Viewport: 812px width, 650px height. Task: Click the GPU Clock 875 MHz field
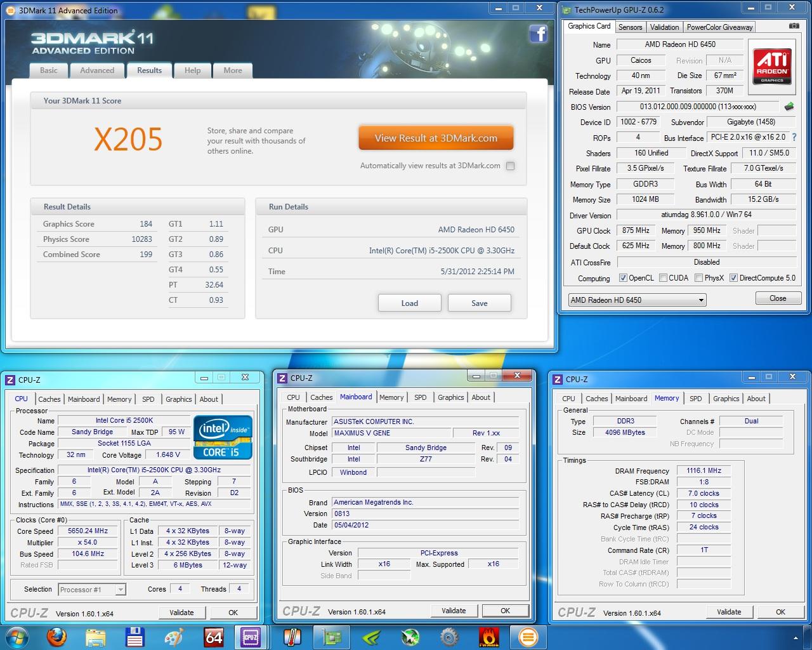tap(636, 230)
